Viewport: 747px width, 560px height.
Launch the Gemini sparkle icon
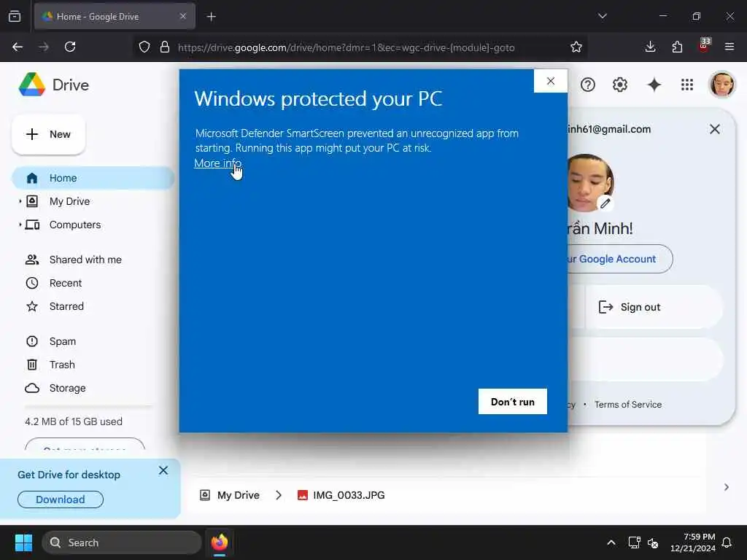tap(654, 85)
